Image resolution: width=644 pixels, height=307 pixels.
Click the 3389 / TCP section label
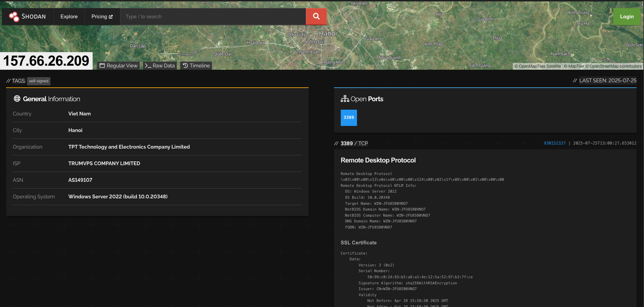pos(354,144)
